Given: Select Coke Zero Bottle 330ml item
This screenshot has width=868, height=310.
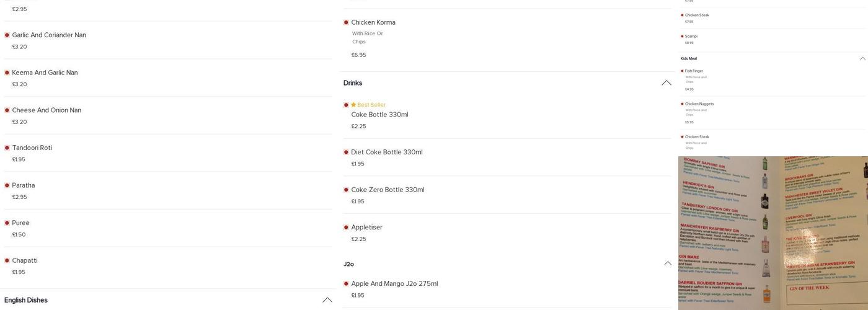Looking at the screenshot, I should (x=387, y=190).
